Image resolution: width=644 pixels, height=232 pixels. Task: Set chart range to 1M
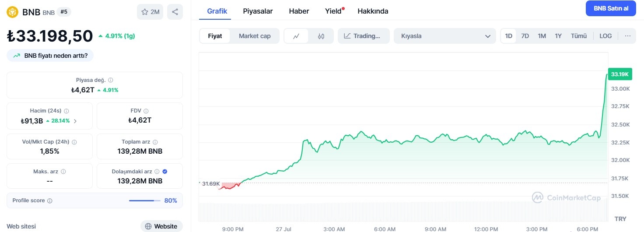[542, 36]
